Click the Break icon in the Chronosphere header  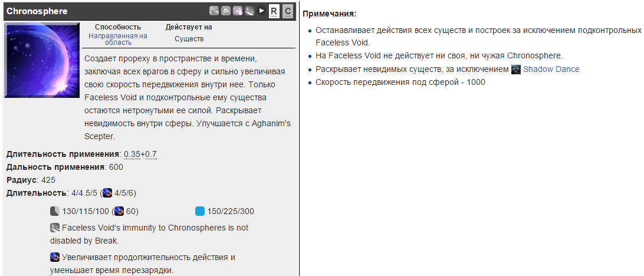(249, 11)
